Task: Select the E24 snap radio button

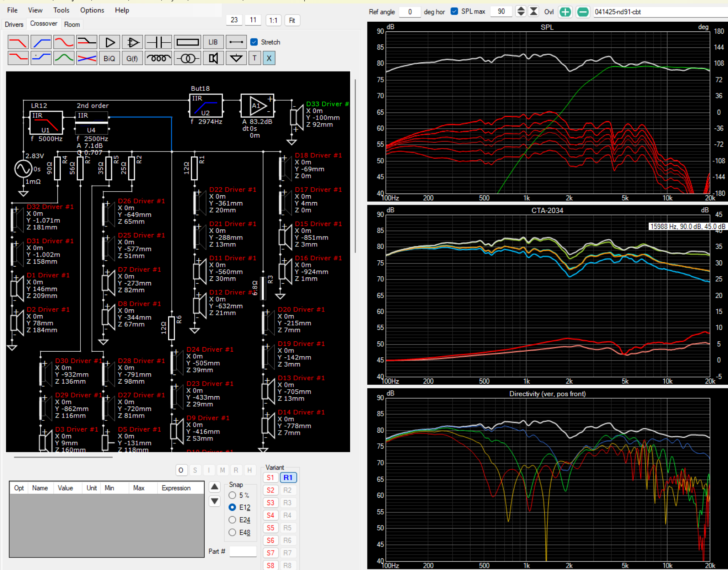Action: click(232, 520)
